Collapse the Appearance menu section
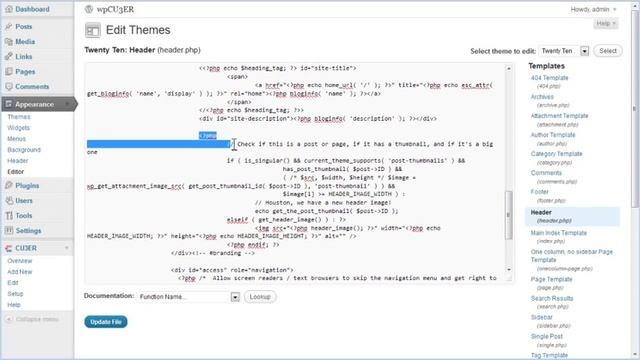Image resolution: width=640 pixels, height=360 pixels. [x=67, y=104]
